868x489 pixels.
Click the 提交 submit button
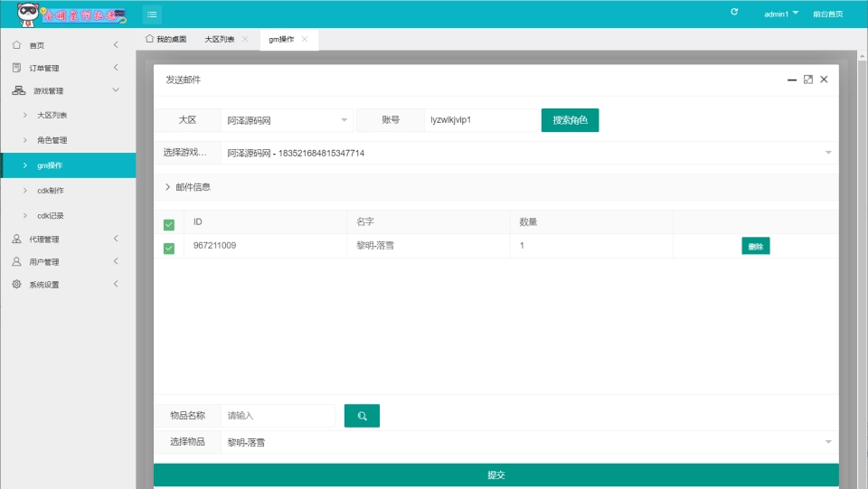click(496, 475)
